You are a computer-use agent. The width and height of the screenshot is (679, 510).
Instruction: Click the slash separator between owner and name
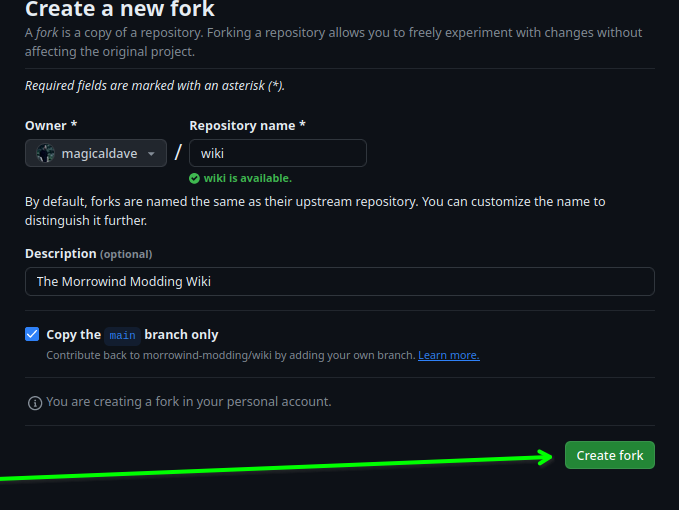[x=178, y=152]
